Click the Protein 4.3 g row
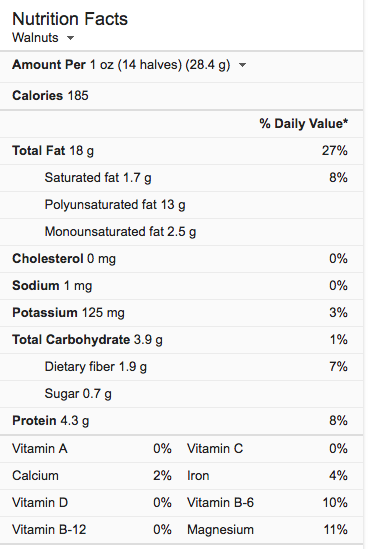This screenshot has height=549, width=368. click(x=181, y=421)
